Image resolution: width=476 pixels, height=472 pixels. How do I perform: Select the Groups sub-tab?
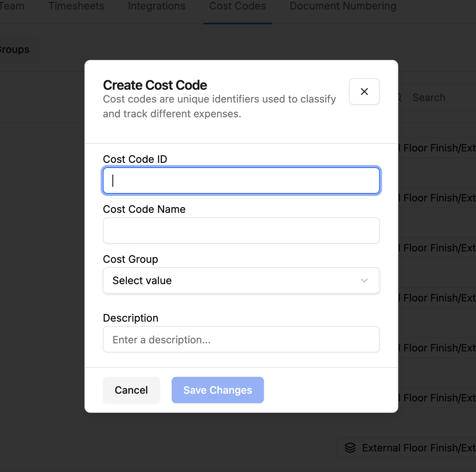click(x=15, y=50)
